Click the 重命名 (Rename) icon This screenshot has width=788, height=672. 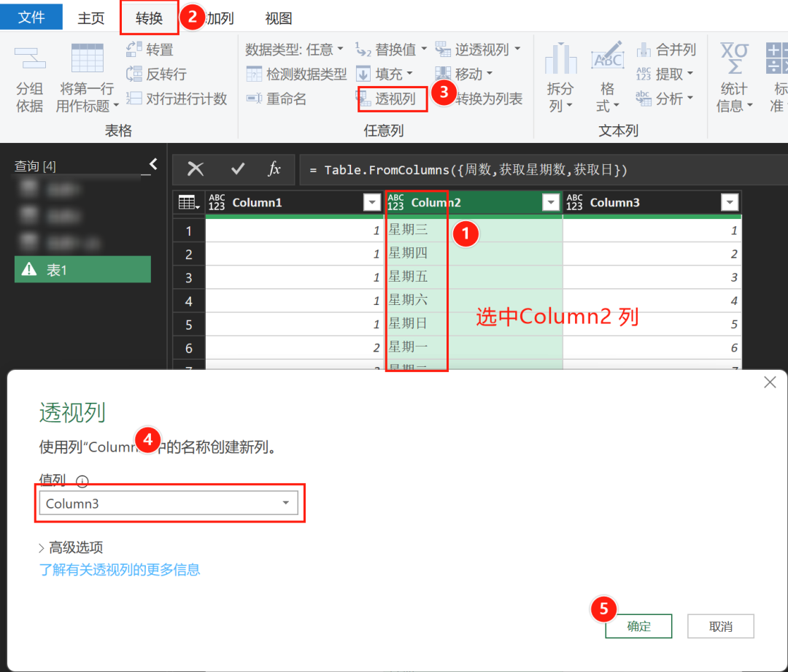point(254,99)
